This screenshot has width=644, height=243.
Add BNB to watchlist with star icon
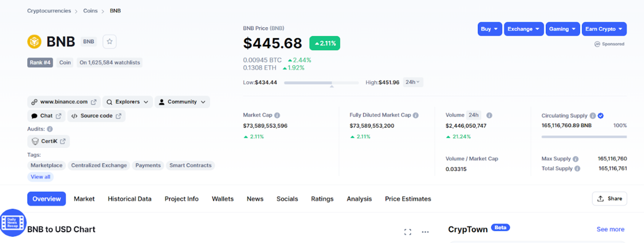click(110, 42)
